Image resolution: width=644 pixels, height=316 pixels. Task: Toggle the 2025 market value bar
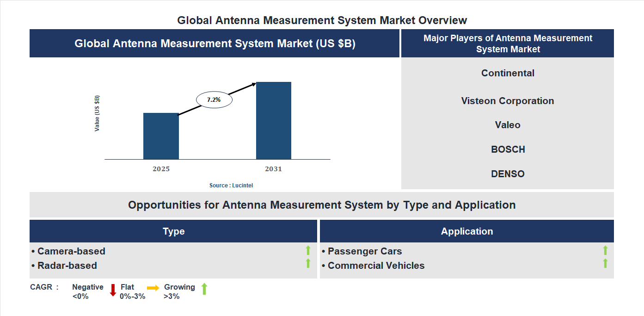[161, 136]
